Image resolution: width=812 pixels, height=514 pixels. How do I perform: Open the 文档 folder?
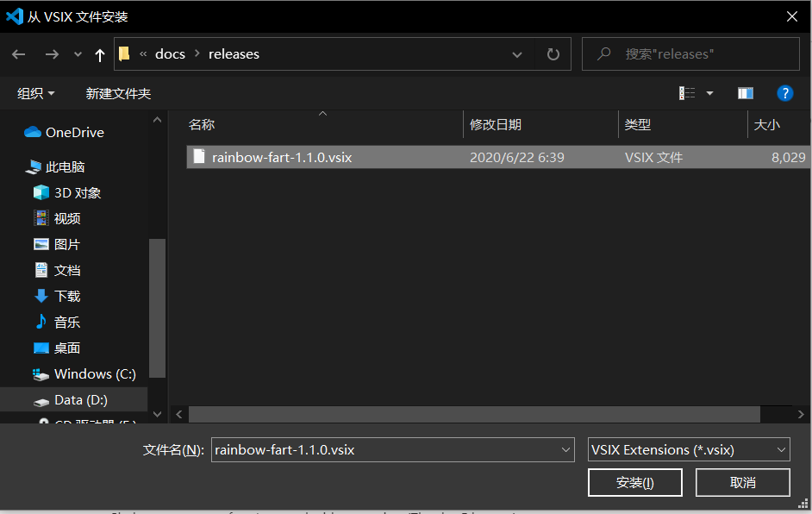click(57, 271)
